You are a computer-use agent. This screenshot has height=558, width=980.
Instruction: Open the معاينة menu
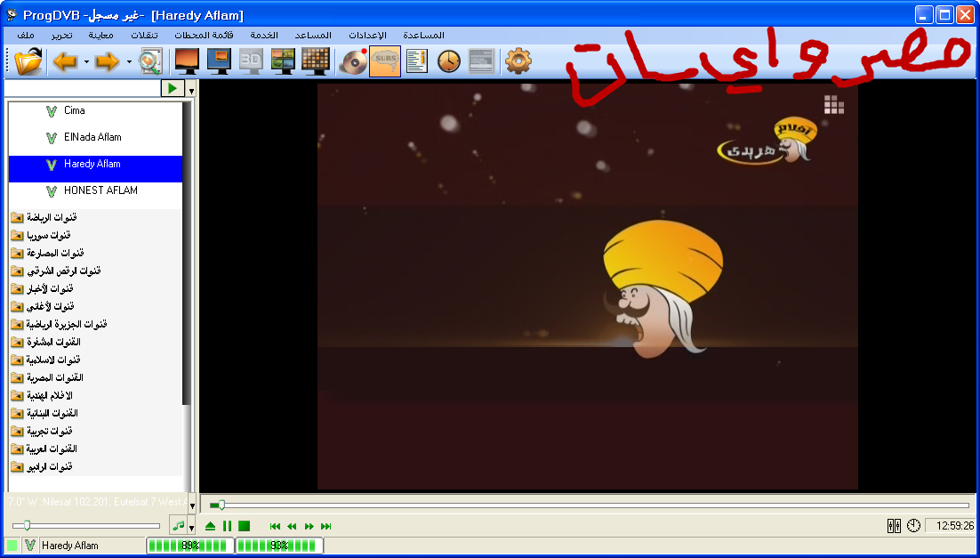tap(100, 36)
